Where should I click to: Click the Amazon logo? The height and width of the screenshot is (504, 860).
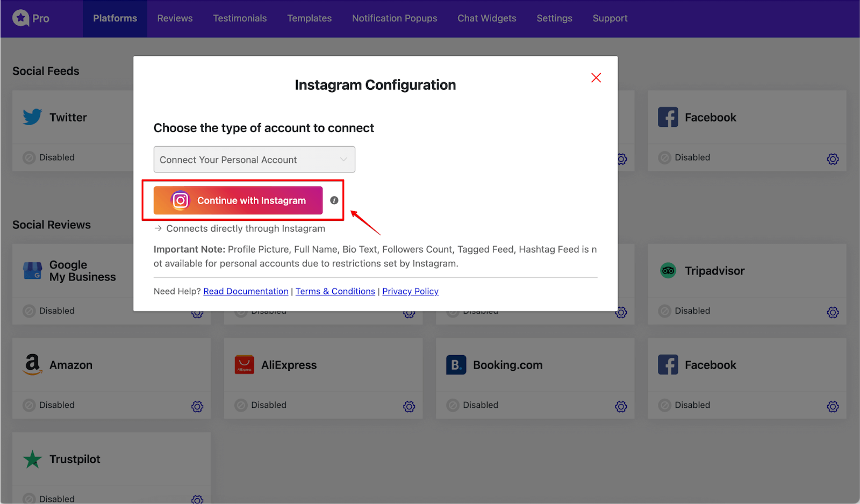[32, 364]
